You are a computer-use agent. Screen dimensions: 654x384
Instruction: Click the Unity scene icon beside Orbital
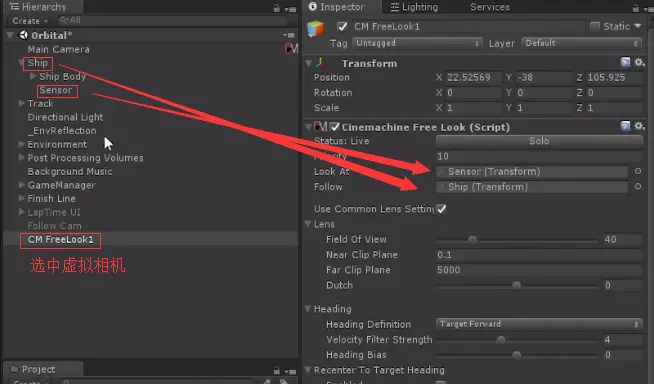click(x=24, y=35)
